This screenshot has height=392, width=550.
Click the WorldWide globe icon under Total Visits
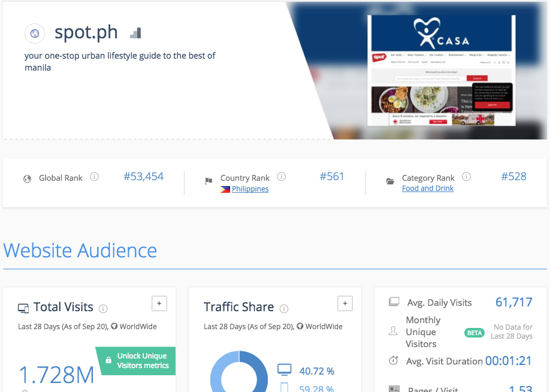coord(114,326)
